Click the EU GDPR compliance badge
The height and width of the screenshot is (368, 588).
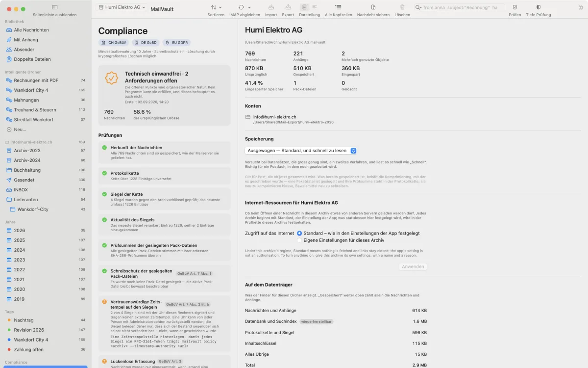tap(176, 43)
